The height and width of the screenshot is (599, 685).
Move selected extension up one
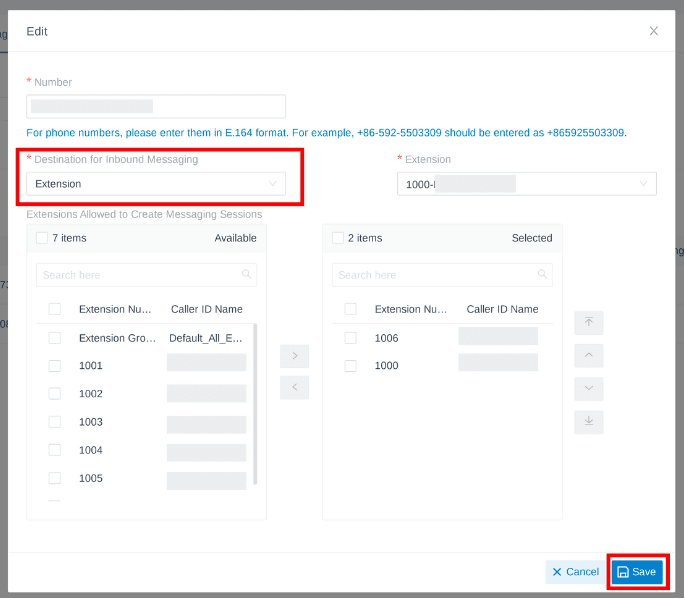tap(588, 356)
